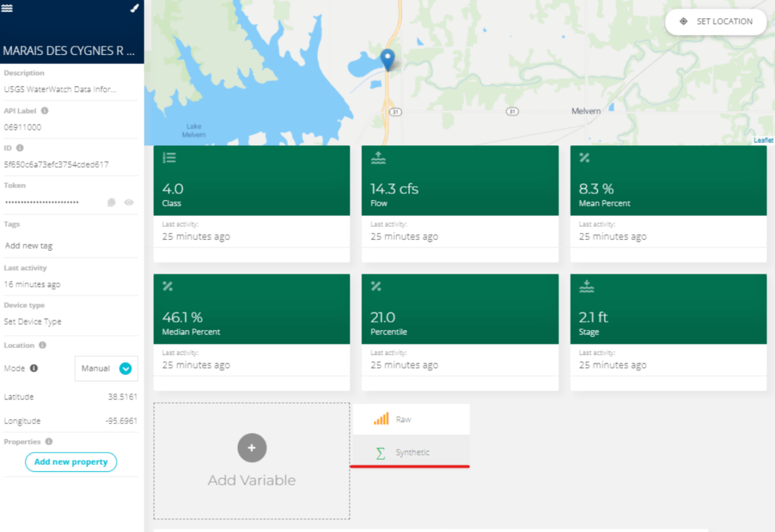Open the Manual mode dropdown
775x532 pixels.
click(125, 369)
